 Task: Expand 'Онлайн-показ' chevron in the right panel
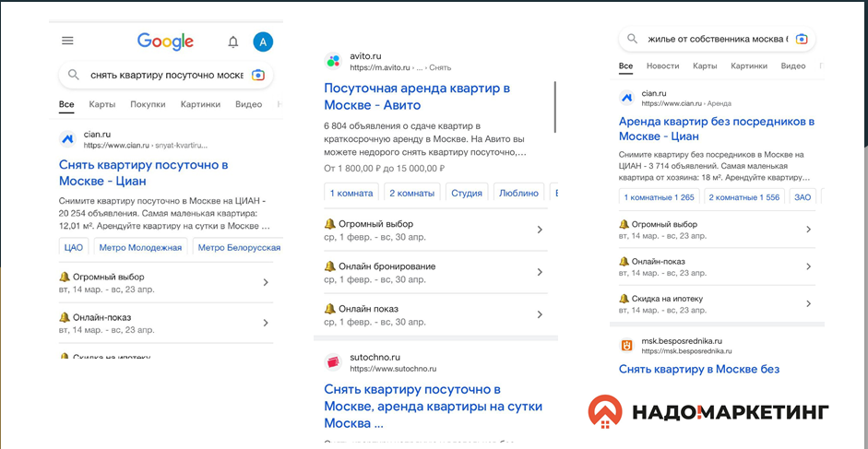pos(808,266)
